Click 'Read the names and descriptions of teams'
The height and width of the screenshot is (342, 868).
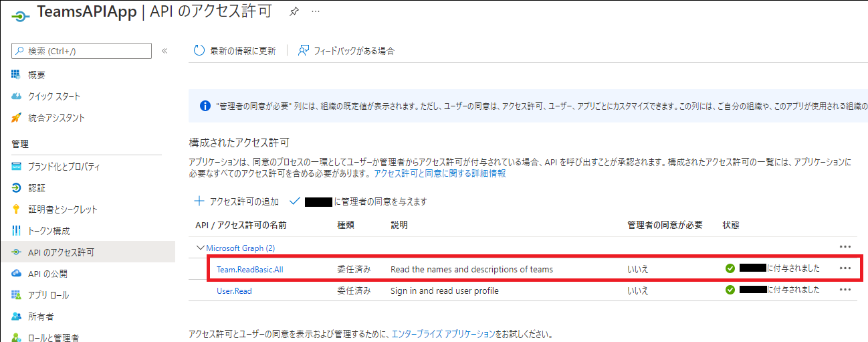471,269
